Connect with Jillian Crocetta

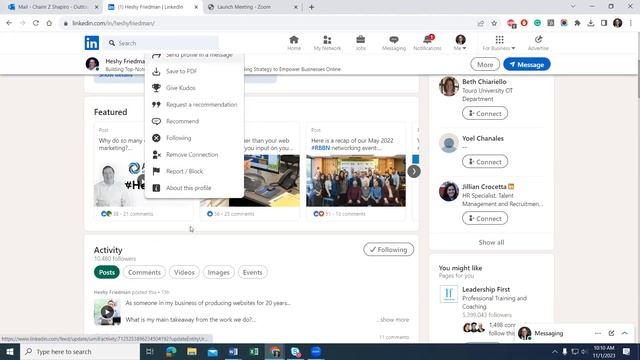(x=485, y=218)
